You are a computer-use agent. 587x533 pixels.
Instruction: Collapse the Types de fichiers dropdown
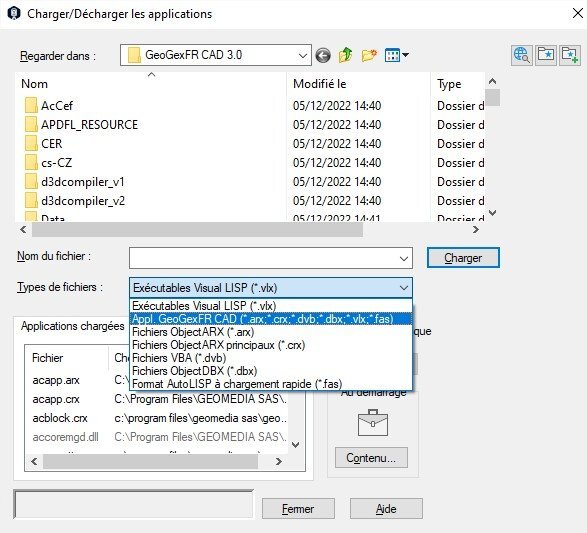point(404,288)
